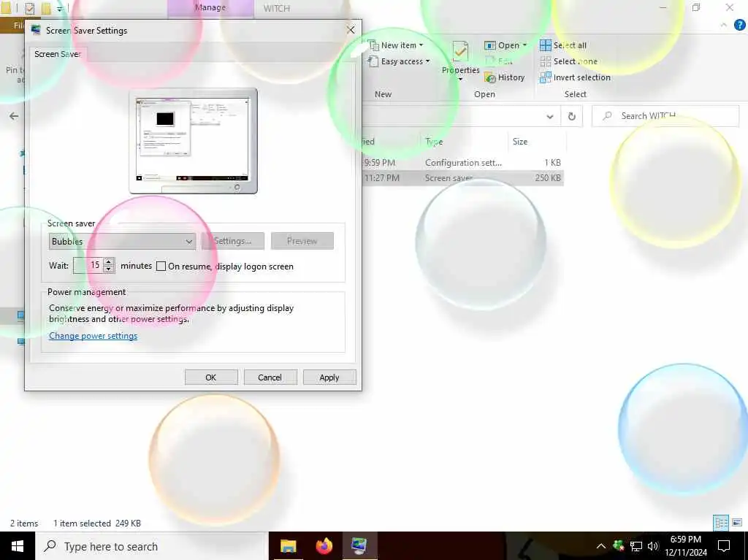The height and width of the screenshot is (560, 748).
Task: Click the Properties icon in Explorer ribbon
Action: (460, 51)
